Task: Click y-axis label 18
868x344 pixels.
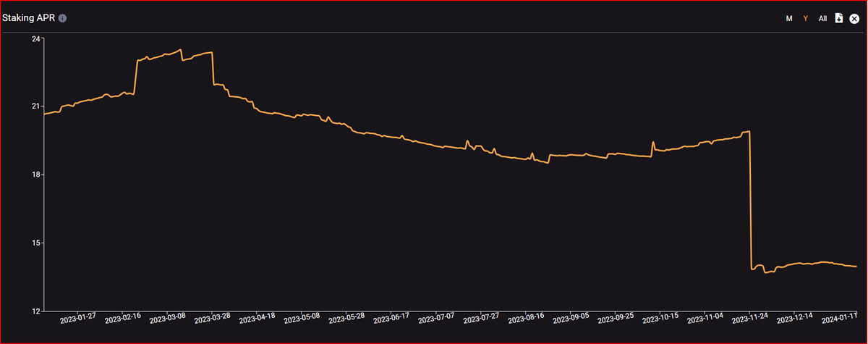Action: pyautogui.click(x=36, y=175)
